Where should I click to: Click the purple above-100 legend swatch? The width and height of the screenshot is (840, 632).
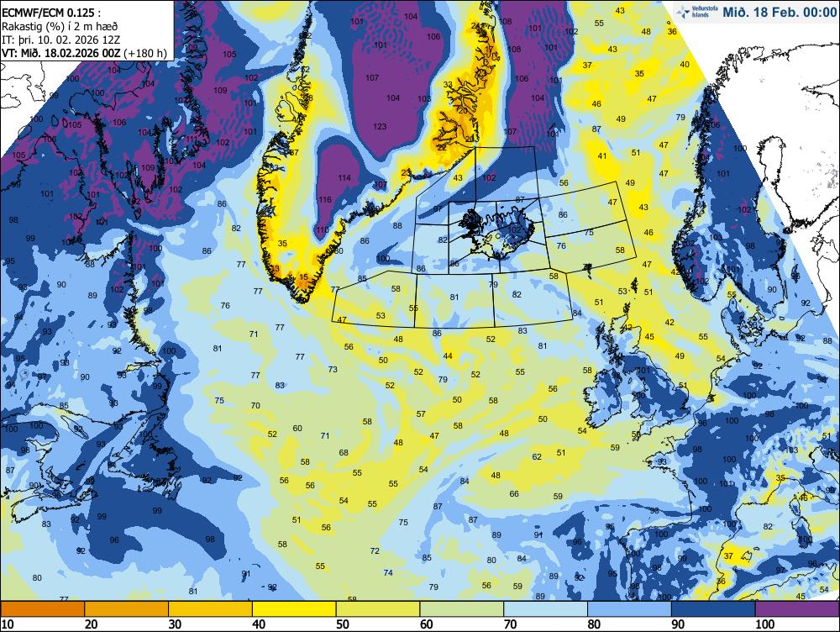[x=797, y=609]
